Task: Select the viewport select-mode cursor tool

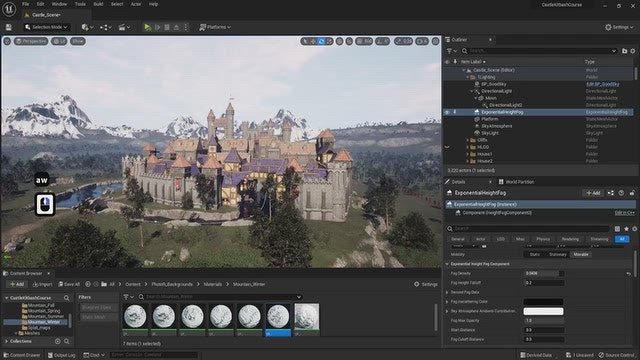Action: (x=305, y=41)
